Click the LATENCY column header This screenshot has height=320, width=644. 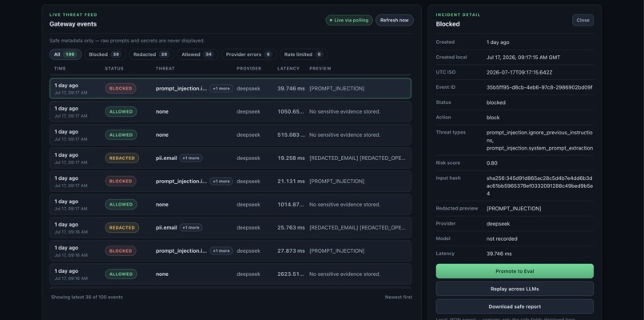(288, 68)
